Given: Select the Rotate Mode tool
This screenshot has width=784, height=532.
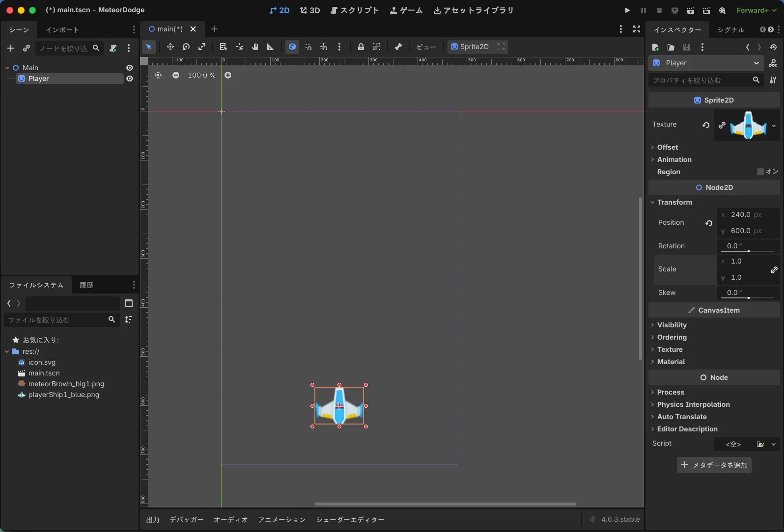Looking at the screenshot, I should pyautogui.click(x=186, y=47).
